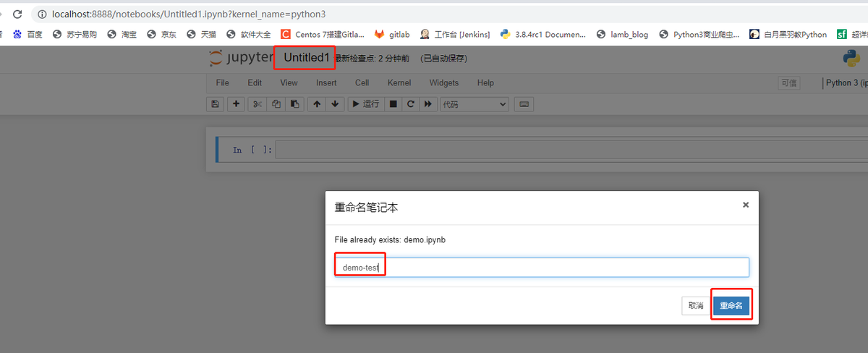Click the 最新检查点 checkpoint status text
Viewport: 868px width, 353px height.
tap(373, 59)
